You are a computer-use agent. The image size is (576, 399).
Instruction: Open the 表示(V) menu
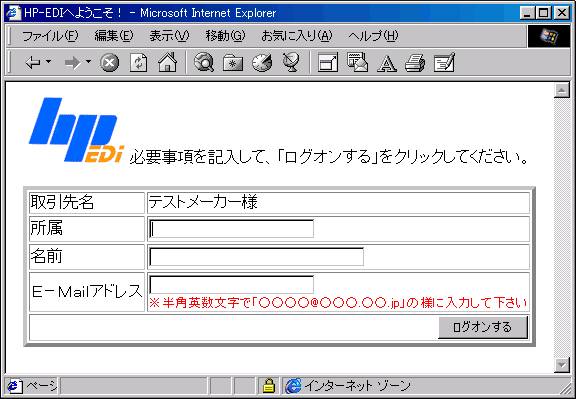click(169, 36)
